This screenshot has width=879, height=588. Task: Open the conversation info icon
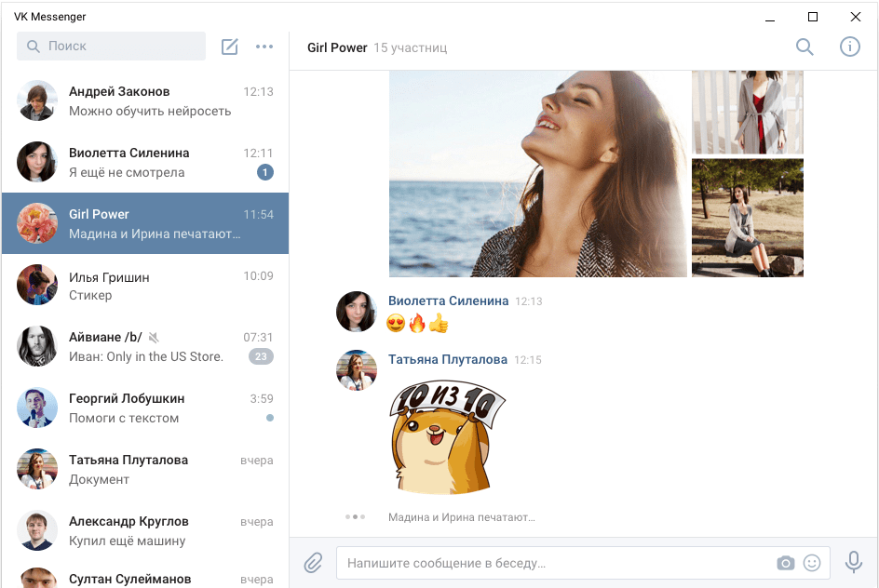click(850, 47)
